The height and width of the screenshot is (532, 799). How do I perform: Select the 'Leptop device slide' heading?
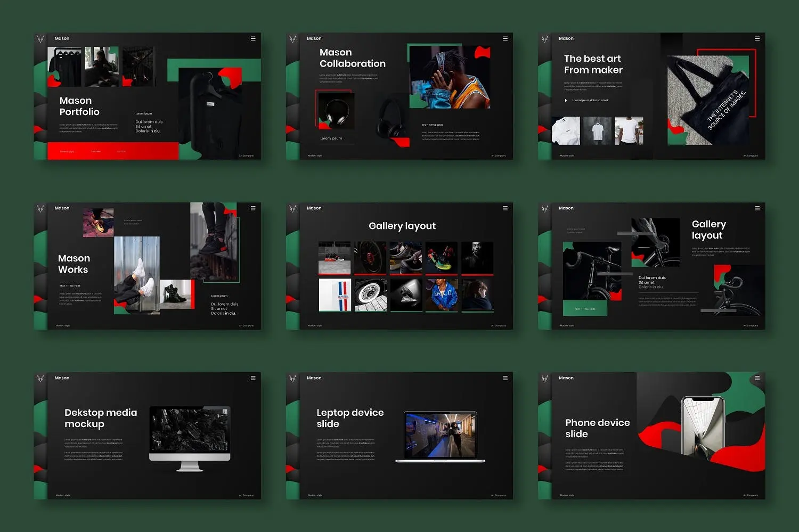pos(350,418)
